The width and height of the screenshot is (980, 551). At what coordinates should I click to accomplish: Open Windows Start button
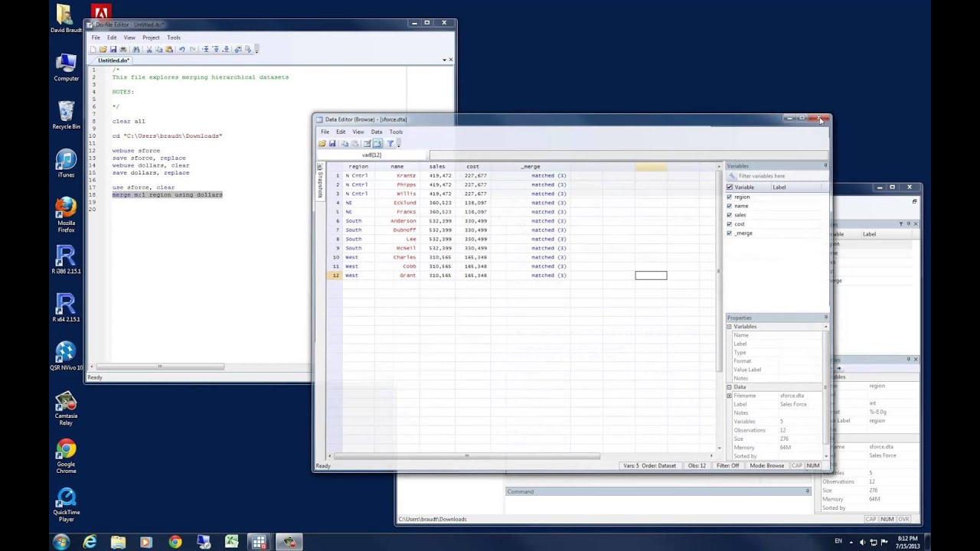61,542
